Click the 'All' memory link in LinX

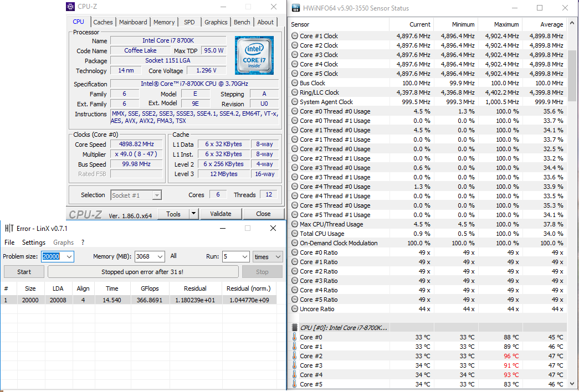(173, 256)
